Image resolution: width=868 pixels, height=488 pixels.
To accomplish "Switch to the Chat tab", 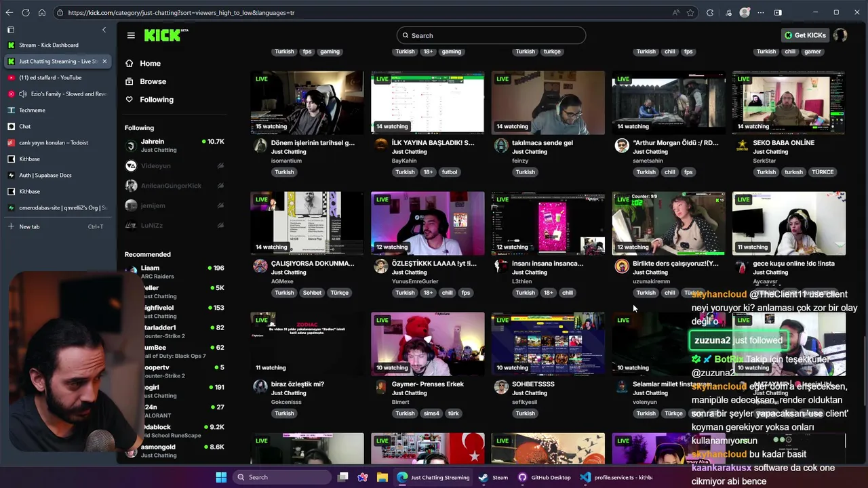I will click(57, 126).
